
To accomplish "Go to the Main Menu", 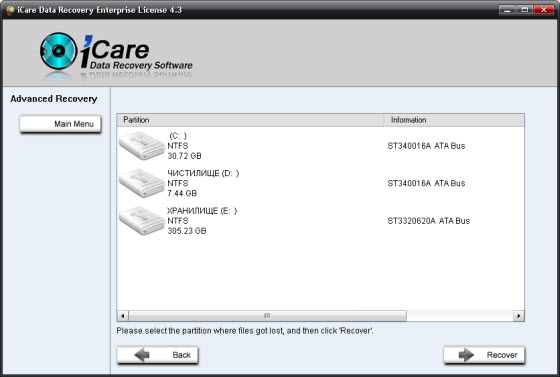I will tap(60, 124).
